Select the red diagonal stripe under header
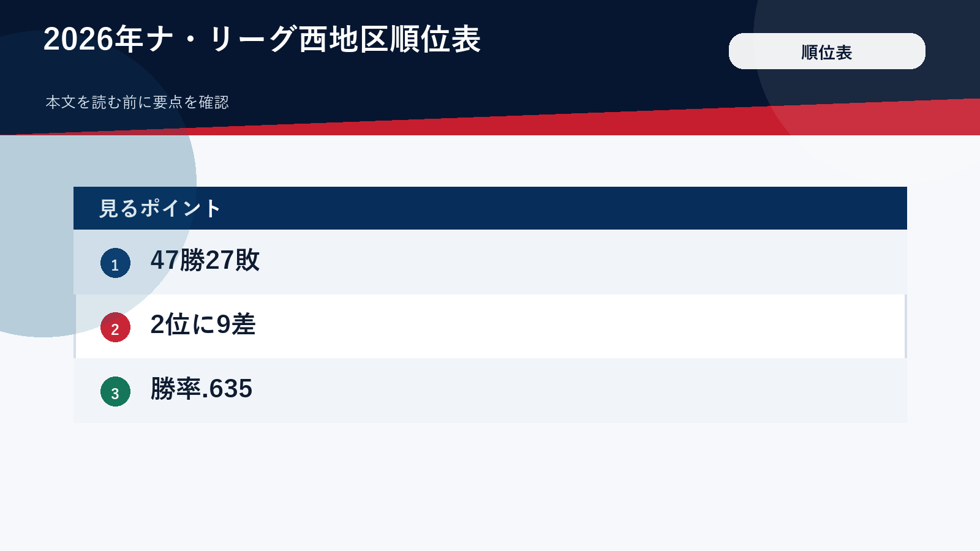Viewport: 980px width, 551px height. pyautogui.click(x=490, y=124)
